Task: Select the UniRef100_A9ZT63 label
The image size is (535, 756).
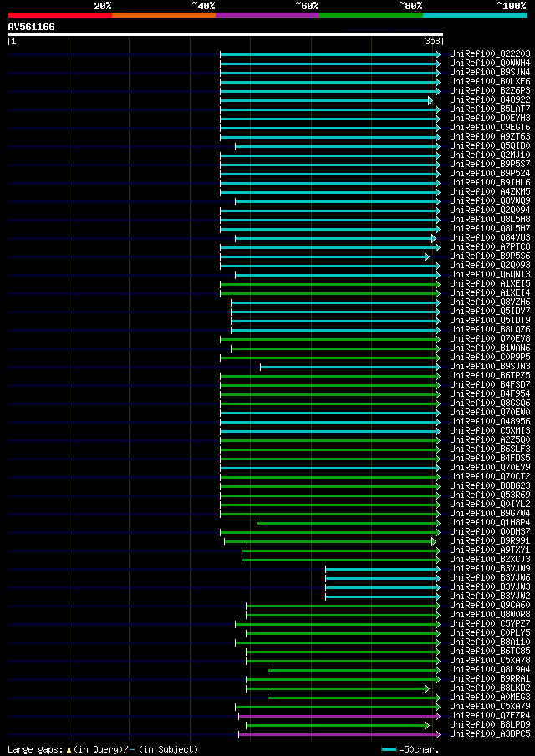Action: (x=490, y=136)
